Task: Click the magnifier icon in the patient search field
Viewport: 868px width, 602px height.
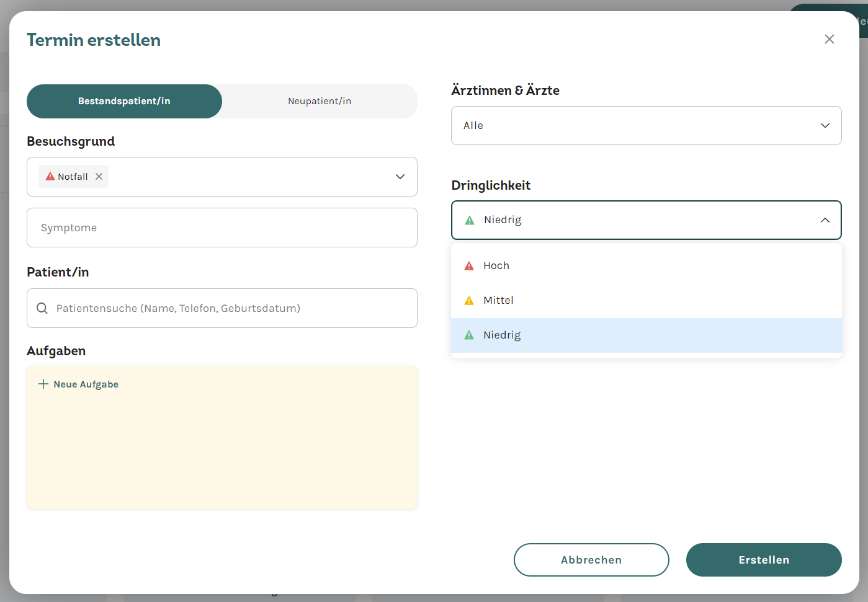Action: (x=42, y=308)
